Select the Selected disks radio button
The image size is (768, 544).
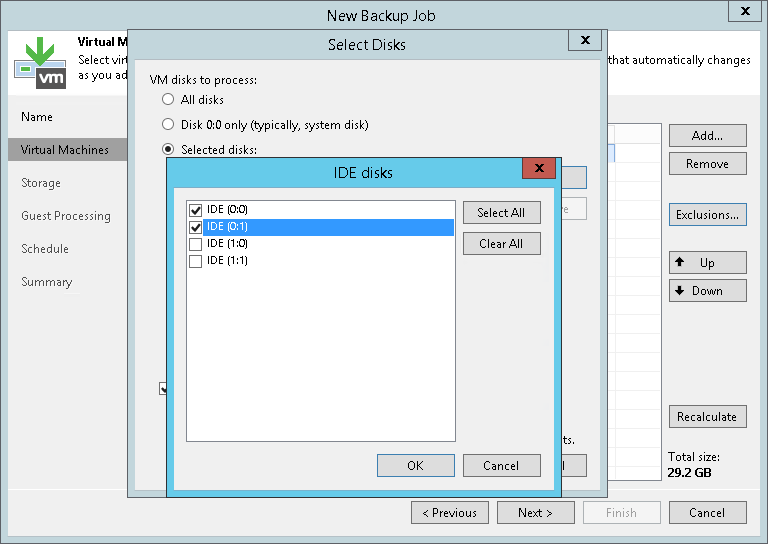click(x=168, y=149)
